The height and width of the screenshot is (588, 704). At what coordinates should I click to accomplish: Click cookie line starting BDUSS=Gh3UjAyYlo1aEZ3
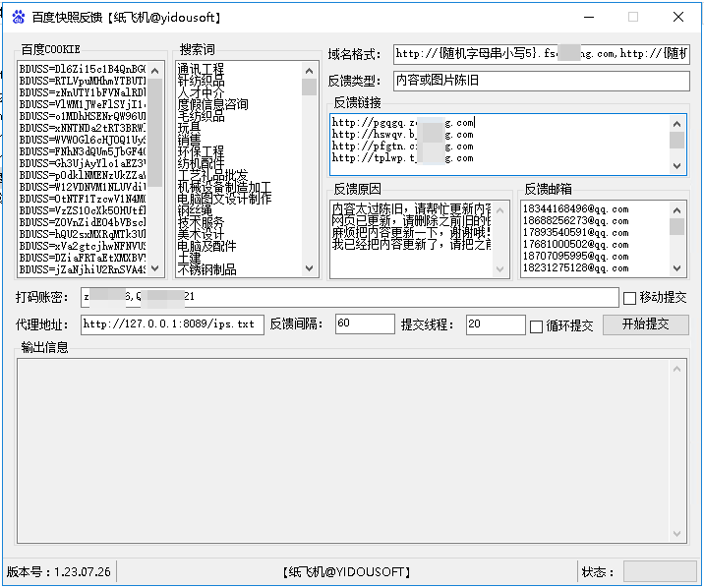(x=83, y=163)
